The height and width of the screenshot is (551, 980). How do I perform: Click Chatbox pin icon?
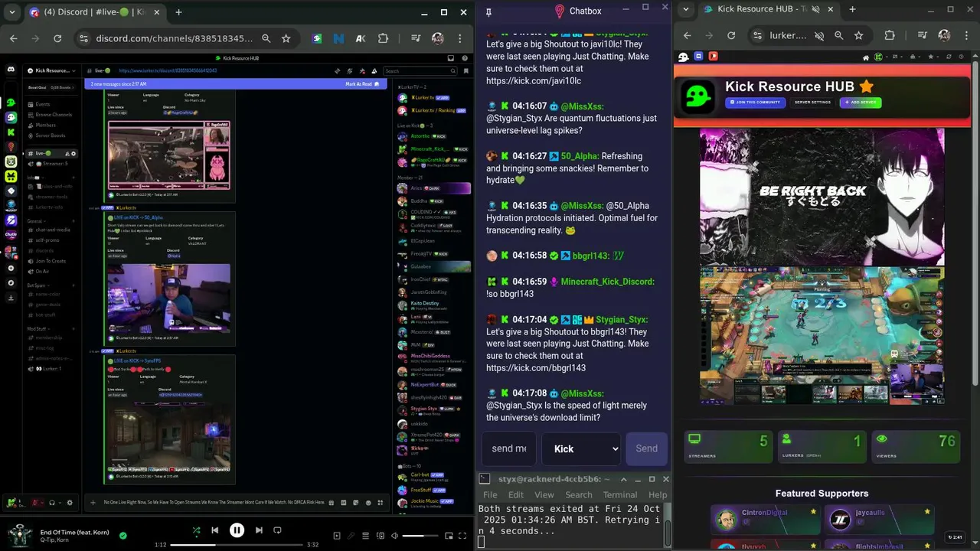pos(488,11)
